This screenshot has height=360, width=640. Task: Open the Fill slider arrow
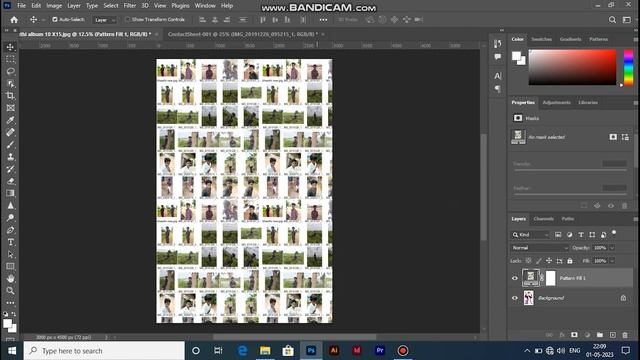pyautogui.click(x=612, y=261)
